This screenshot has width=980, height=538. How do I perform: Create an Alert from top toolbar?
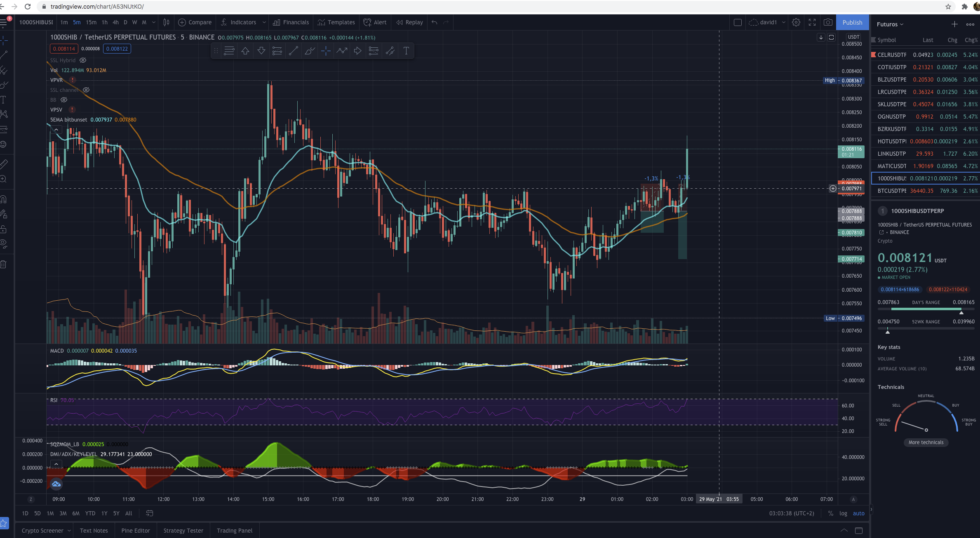tap(375, 22)
